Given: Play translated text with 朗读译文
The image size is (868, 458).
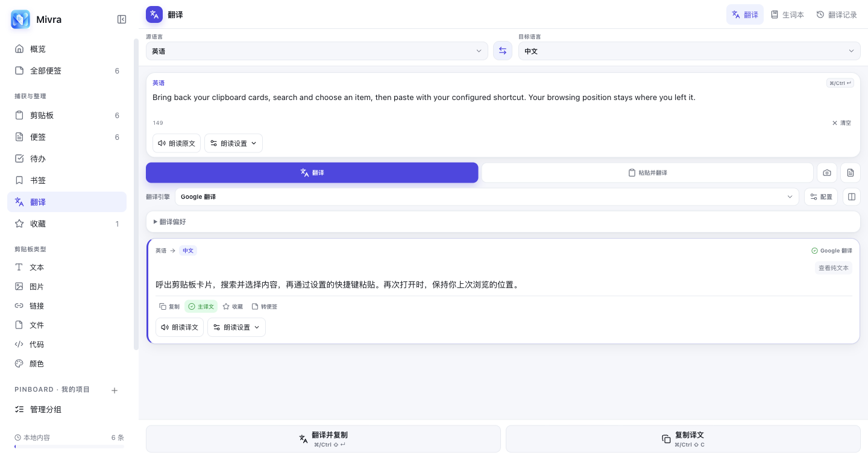Looking at the screenshot, I should 180,327.
